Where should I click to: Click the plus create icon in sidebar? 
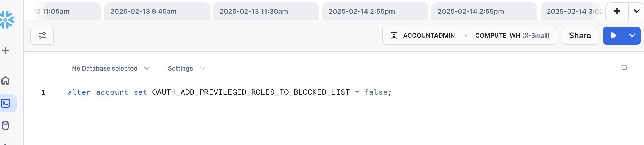(5, 51)
